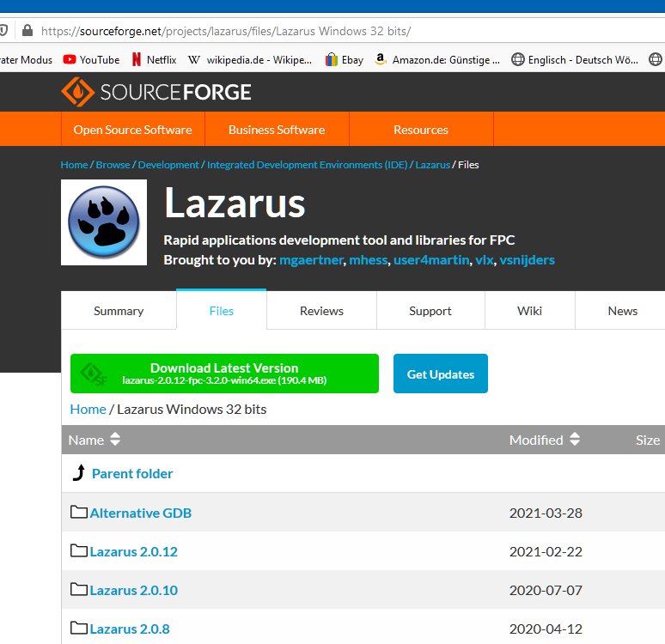Open the Wiki tab

pyautogui.click(x=529, y=311)
